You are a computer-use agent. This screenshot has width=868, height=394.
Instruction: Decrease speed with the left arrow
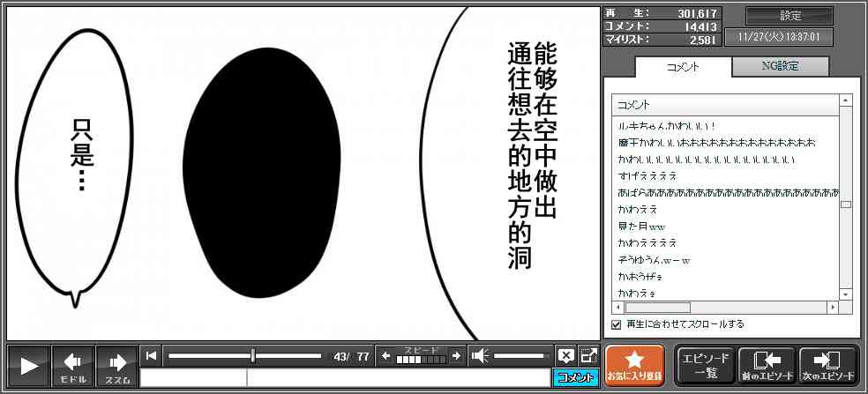tap(385, 356)
